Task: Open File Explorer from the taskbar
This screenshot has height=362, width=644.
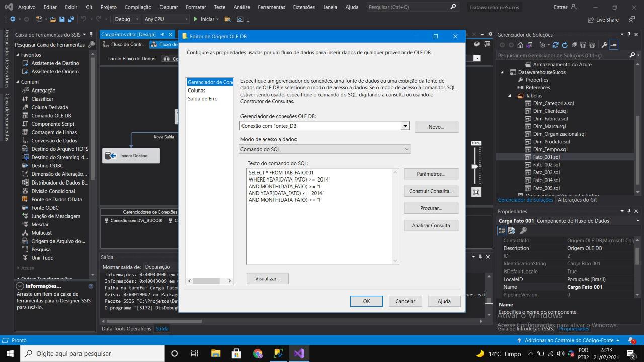Action: (216, 353)
